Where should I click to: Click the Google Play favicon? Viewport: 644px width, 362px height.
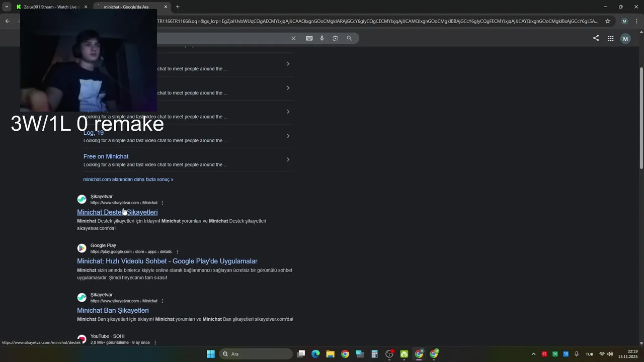[82, 248]
